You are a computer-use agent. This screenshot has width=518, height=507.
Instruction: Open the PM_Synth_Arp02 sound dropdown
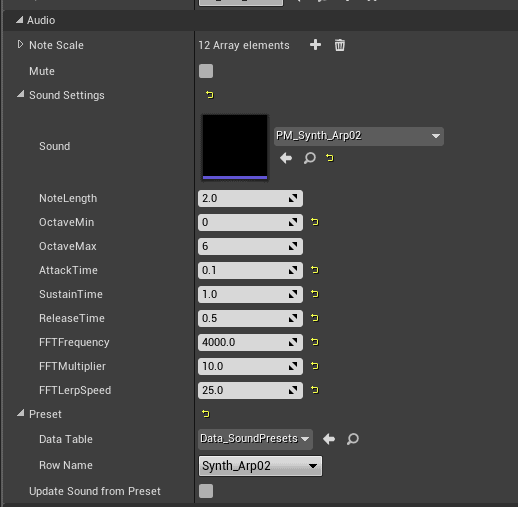tap(359, 136)
